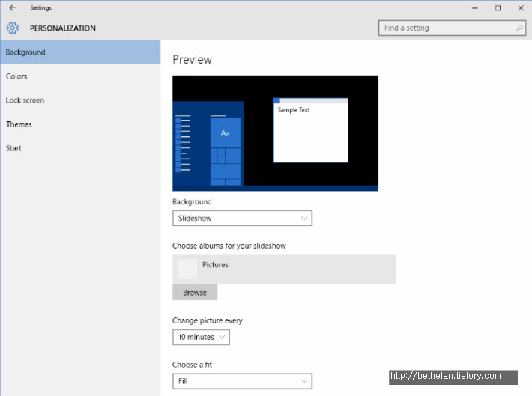Screen dimensions: 532x396
Task: Minimize the Settings window
Action: click(474, 7)
